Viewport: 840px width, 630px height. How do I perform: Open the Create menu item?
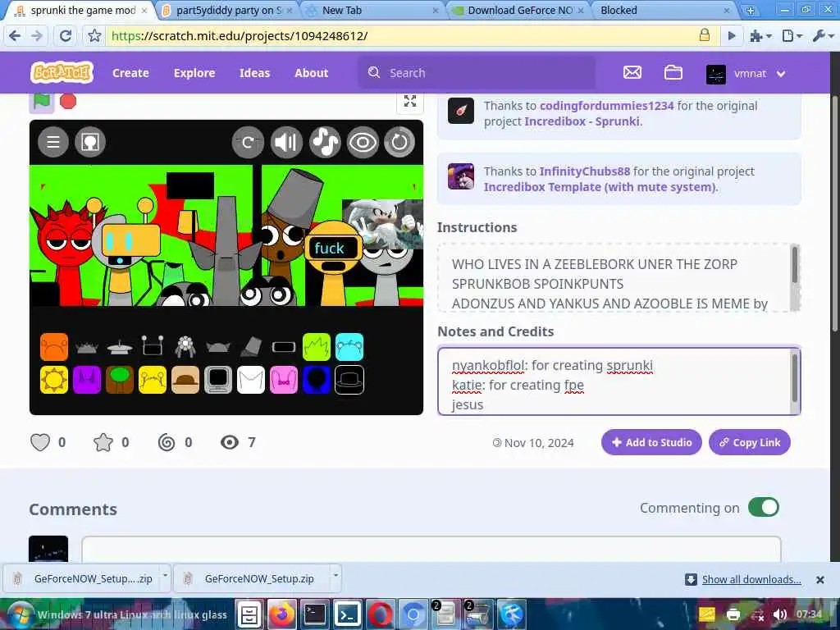(x=130, y=73)
